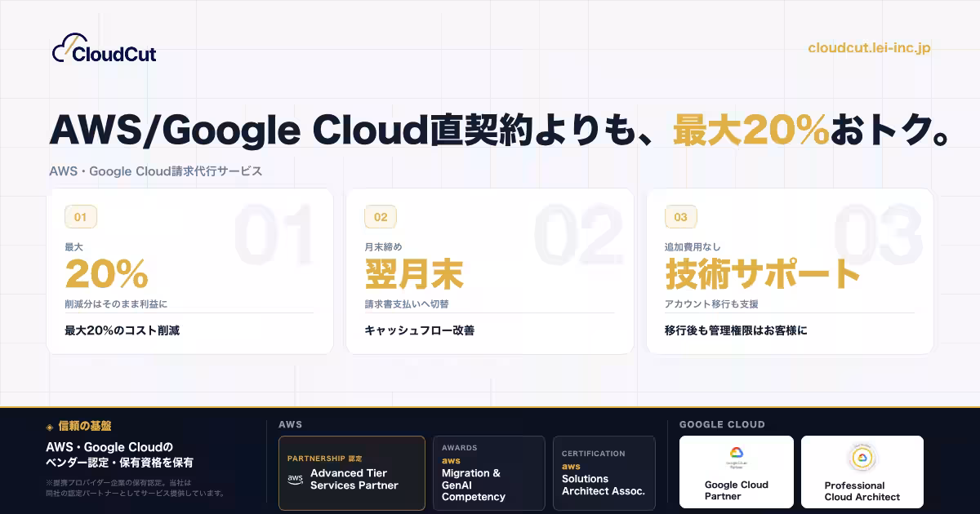The image size is (980, 514).
Task: Click the large 20% figure
Action: tap(106, 274)
